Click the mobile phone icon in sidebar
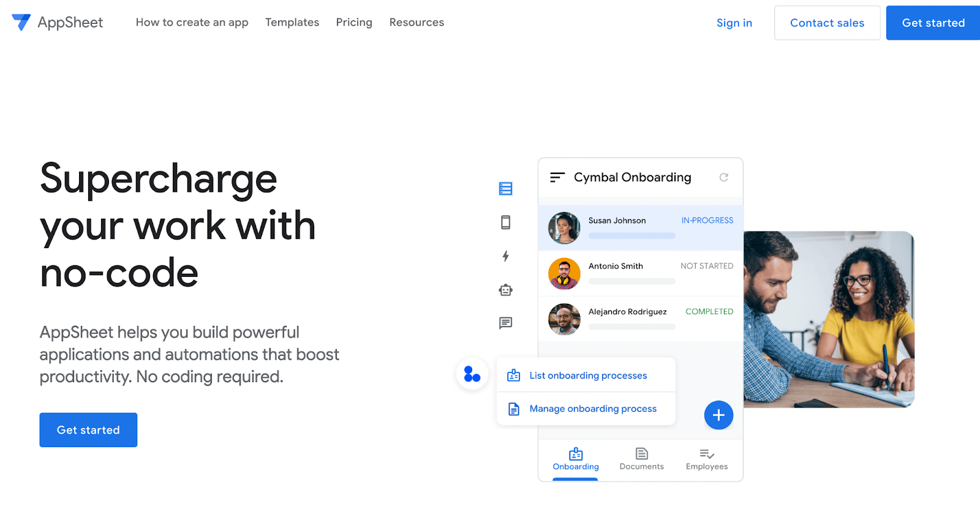Viewport: 980px width, 509px height. (505, 222)
